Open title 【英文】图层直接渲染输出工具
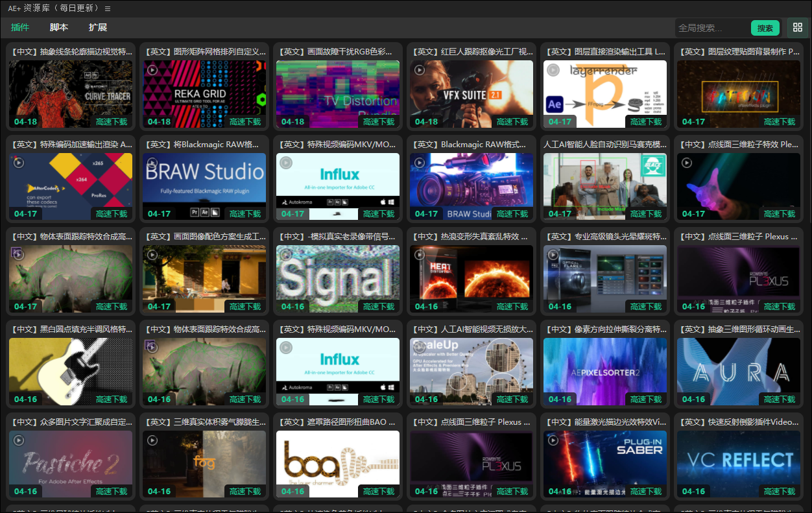Screen dimensions: 812x513 [x=605, y=52]
